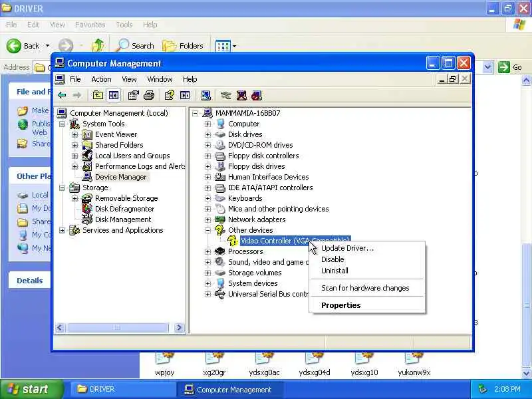The height and width of the screenshot is (399, 532).
Task: Select the Computer device icon
Action: [x=221, y=124]
